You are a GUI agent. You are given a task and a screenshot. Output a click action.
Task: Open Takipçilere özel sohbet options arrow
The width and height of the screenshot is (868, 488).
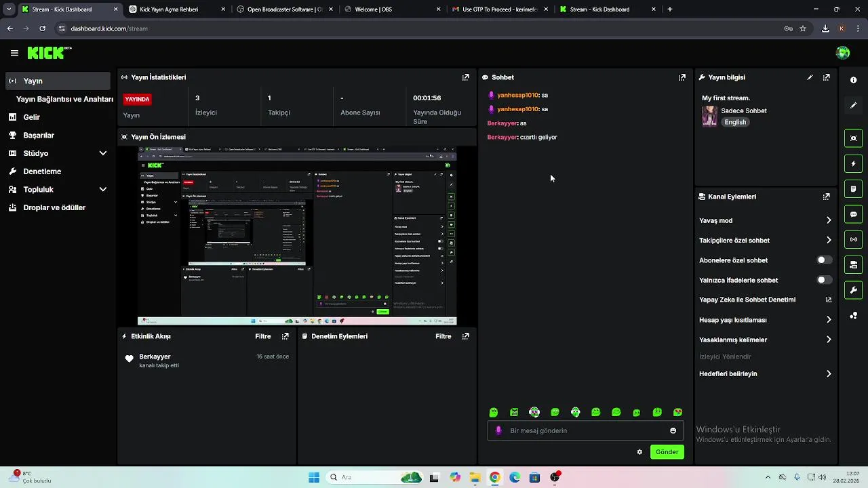pyautogui.click(x=829, y=240)
